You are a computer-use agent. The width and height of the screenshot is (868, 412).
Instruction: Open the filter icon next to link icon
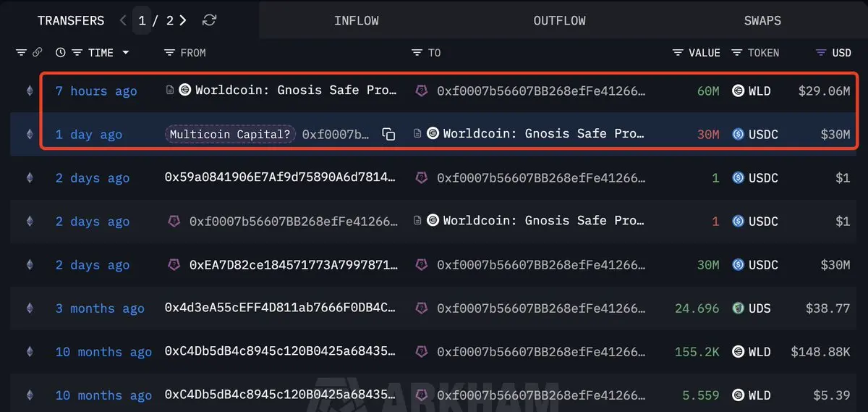[21, 53]
